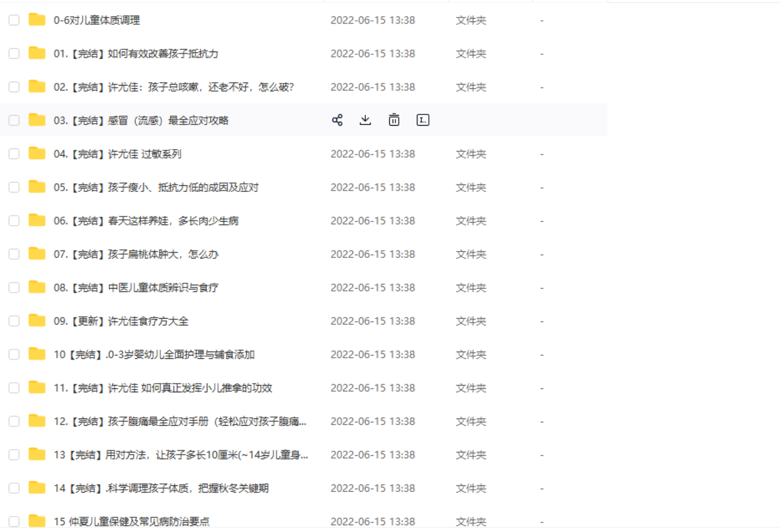Click share icon for 03. 感冒（流感）row
780x532 pixels.
point(337,120)
